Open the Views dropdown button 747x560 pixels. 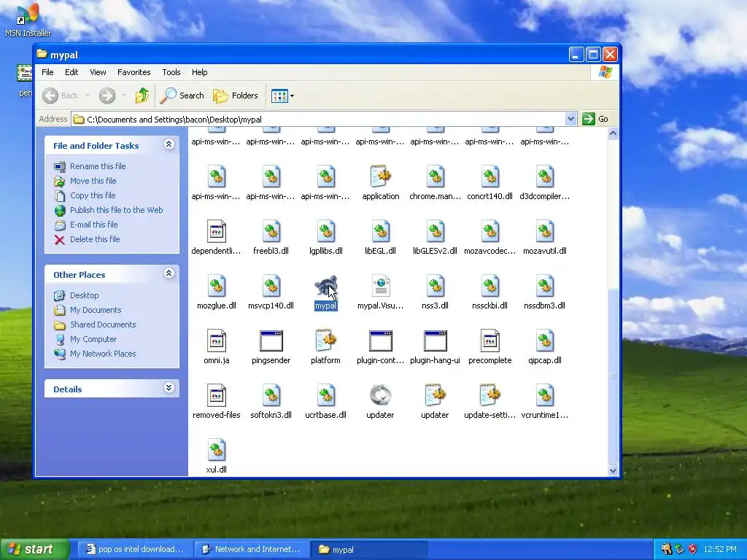[x=282, y=96]
